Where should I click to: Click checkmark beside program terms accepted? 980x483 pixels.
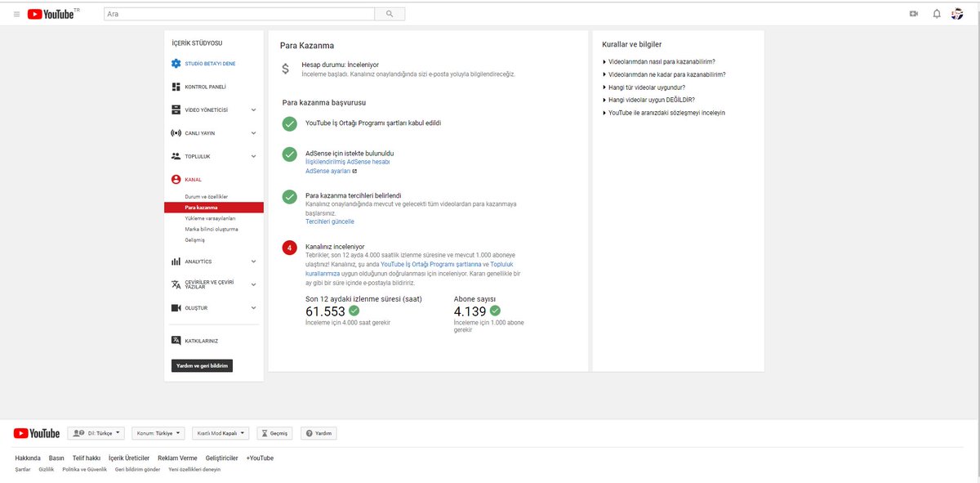(x=289, y=123)
